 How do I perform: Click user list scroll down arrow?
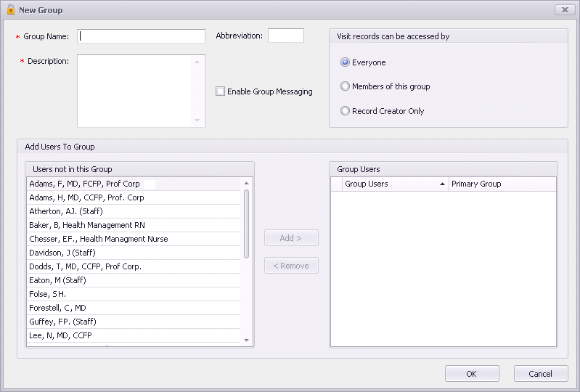[246, 340]
